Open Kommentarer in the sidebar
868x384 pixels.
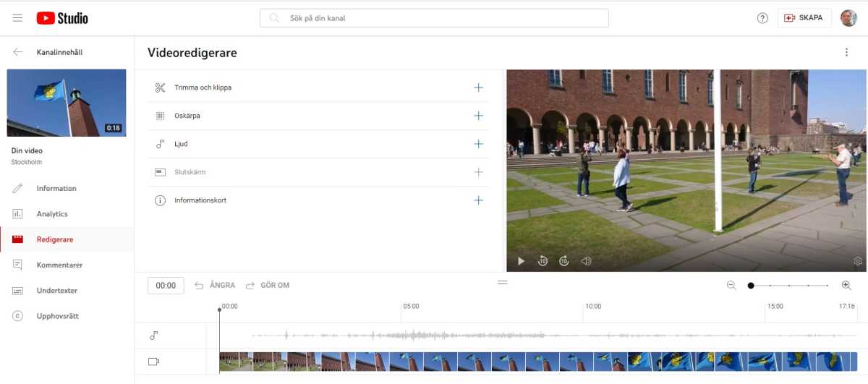click(x=59, y=265)
